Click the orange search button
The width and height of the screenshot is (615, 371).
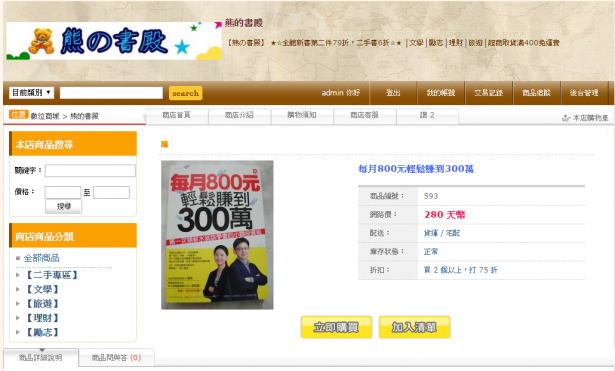pos(186,93)
